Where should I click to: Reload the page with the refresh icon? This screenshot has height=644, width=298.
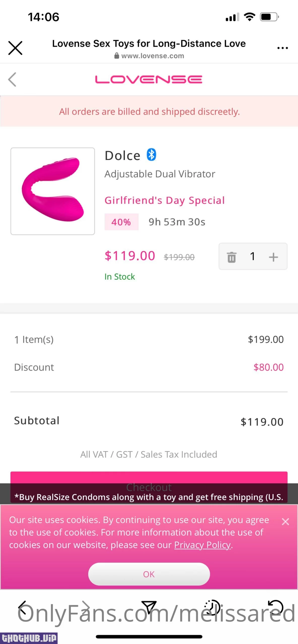pyautogui.click(x=276, y=607)
